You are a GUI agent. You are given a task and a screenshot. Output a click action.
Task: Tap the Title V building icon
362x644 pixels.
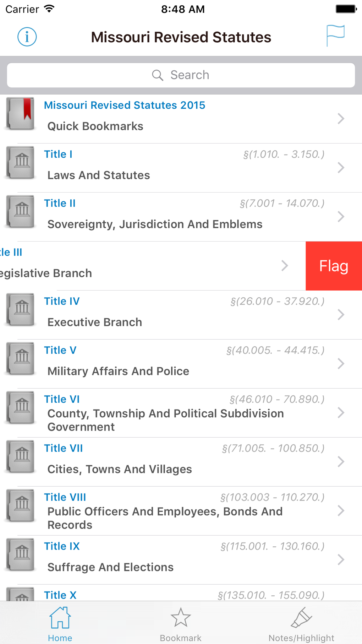21,358
